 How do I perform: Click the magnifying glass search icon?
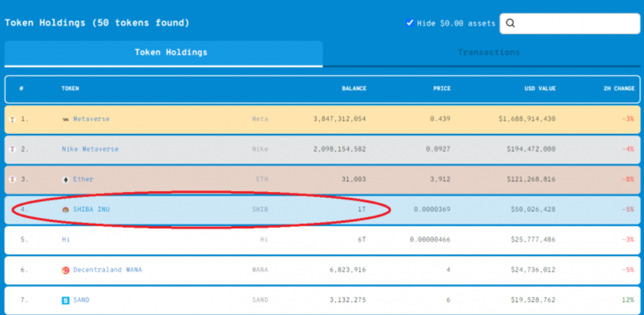pos(510,23)
